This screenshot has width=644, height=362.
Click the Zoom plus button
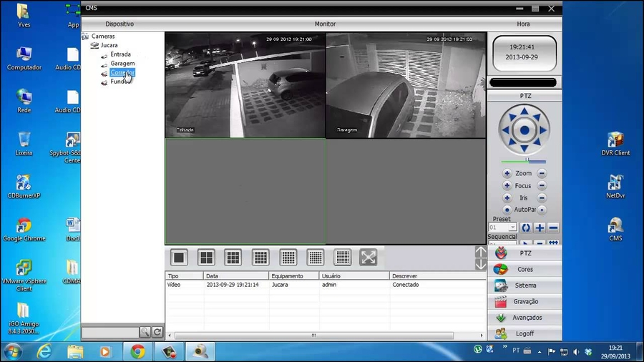pos(507,174)
